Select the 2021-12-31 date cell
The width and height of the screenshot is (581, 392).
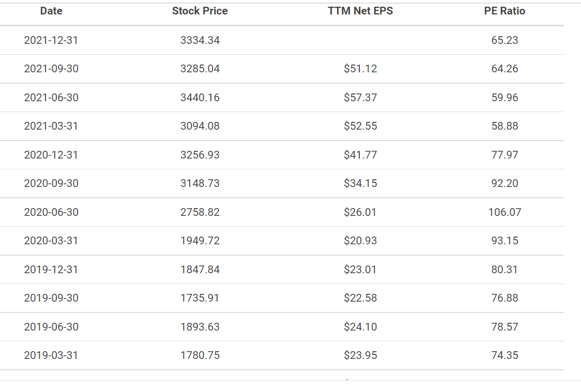(51, 40)
